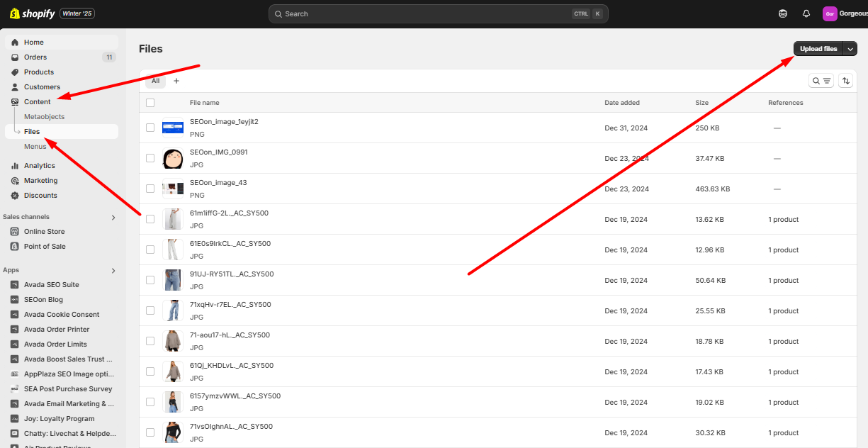Viewport: 868px width, 448px height.
Task: Open the 71vsOIghnAL black top thumbnail
Action: pos(173,432)
